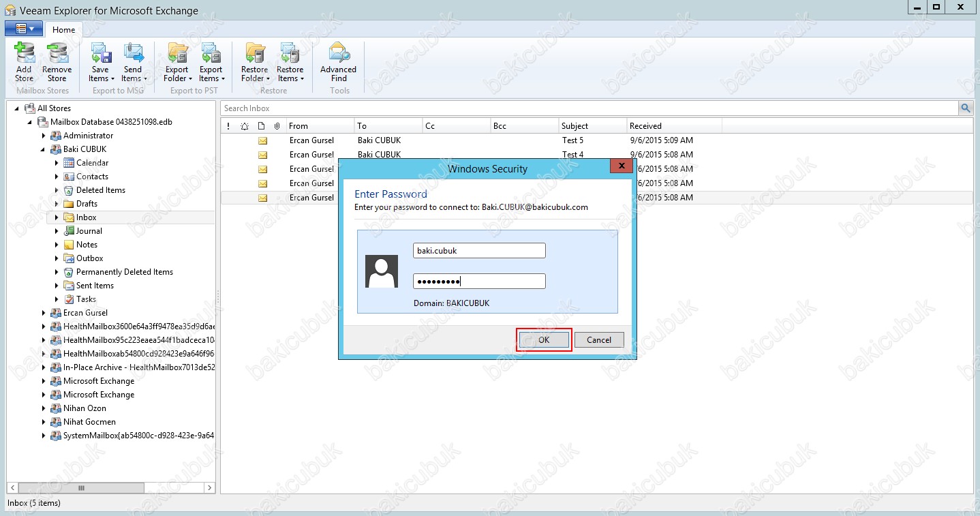Click the Export Items ribbon icon
980x516 pixels.
(211, 62)
